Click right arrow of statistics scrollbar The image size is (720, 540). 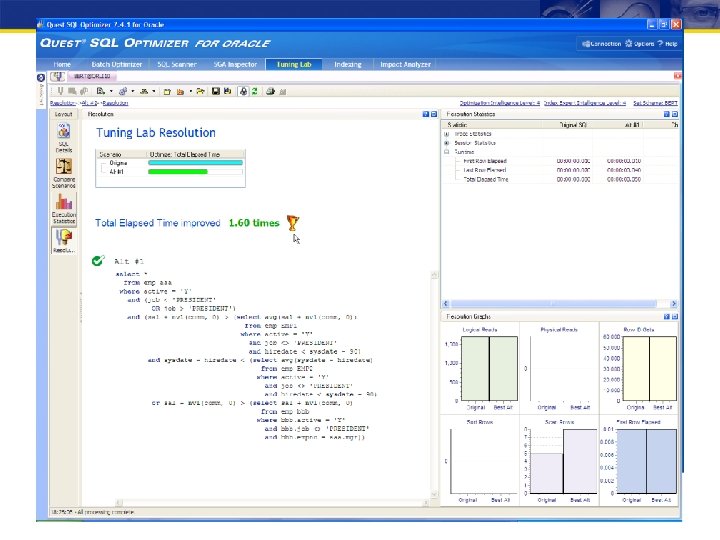[674, 304]
